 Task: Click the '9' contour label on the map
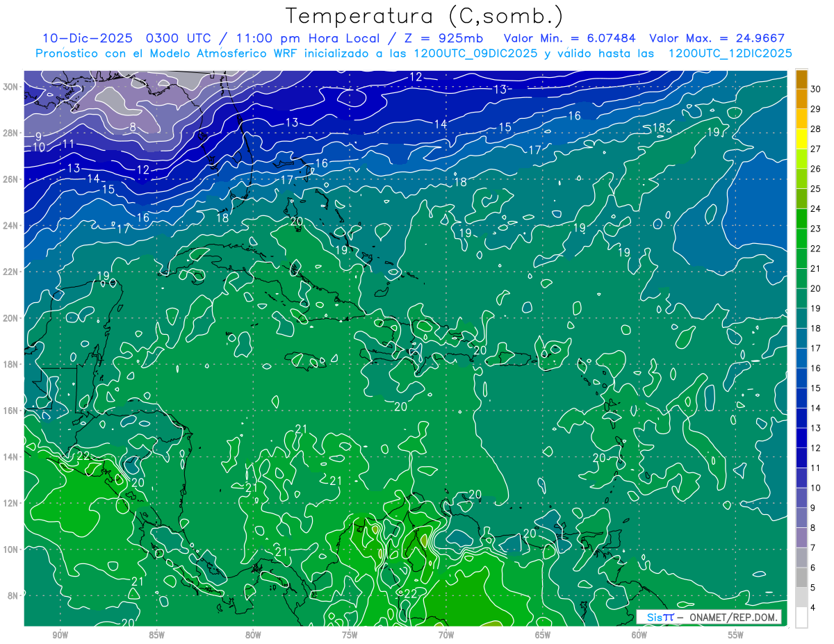point(39,136)
